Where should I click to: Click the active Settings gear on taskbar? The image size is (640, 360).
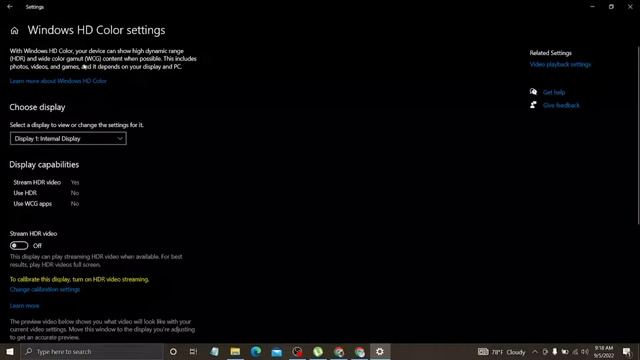tap(380, 351)
